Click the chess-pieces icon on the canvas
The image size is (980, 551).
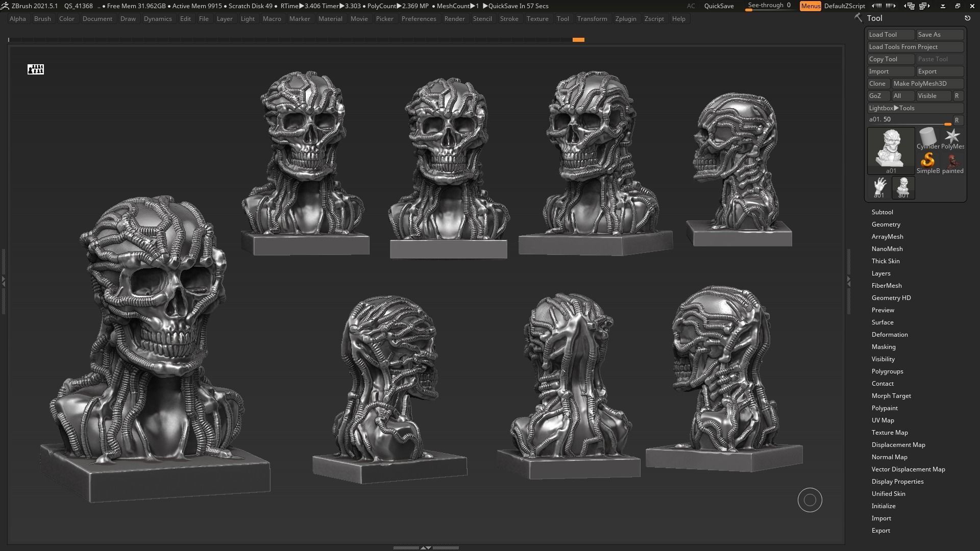pyautogui.click(x=36, y=69)
